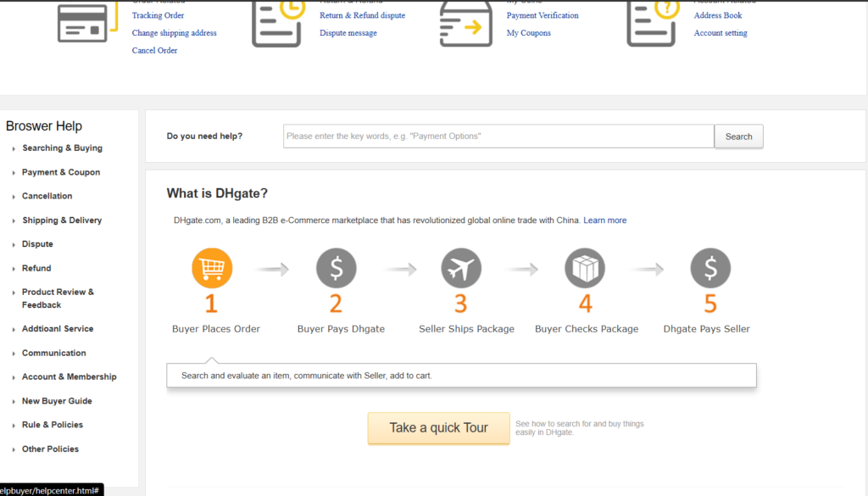Screen dimensions: 868x496
Task: Open the Other Policies topic
Action: 50,449
